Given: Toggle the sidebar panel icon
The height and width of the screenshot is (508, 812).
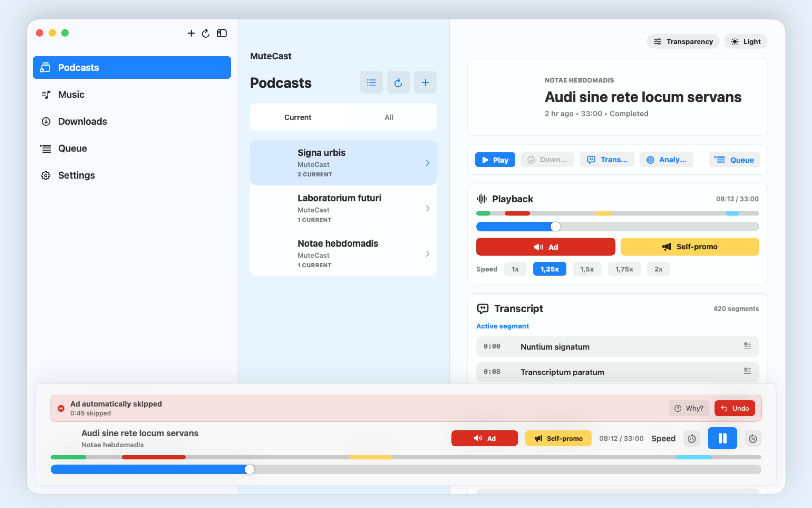Looking at the screenshot, I should 221,33.
